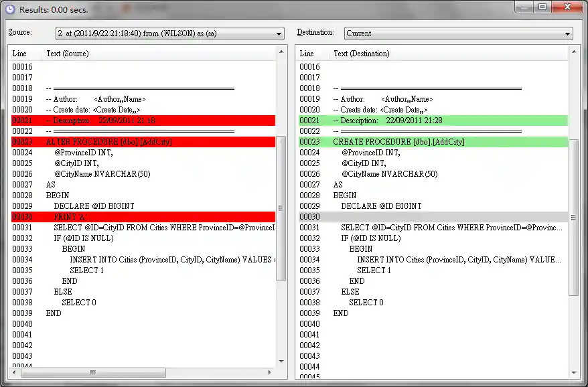Screen dimensions: 588x387
Task: Click the Results: 0.00 secs title text
Action: tap(44, 7)
